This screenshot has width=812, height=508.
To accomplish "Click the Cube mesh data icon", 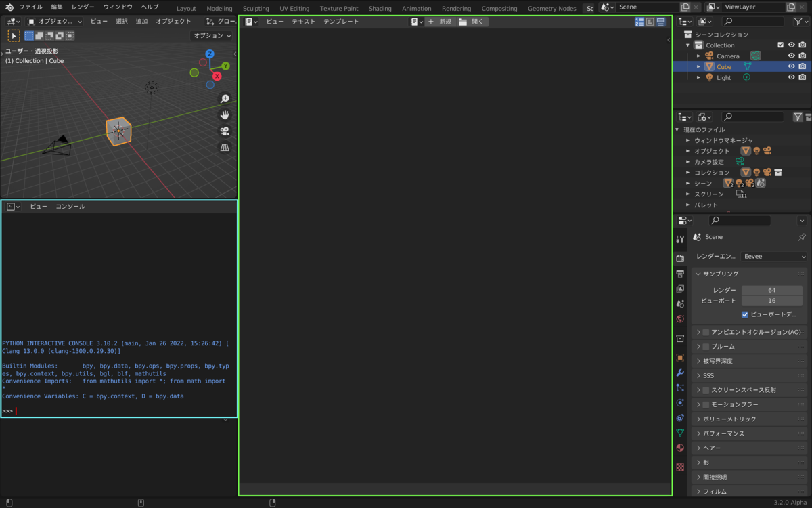I will (748, 67).
